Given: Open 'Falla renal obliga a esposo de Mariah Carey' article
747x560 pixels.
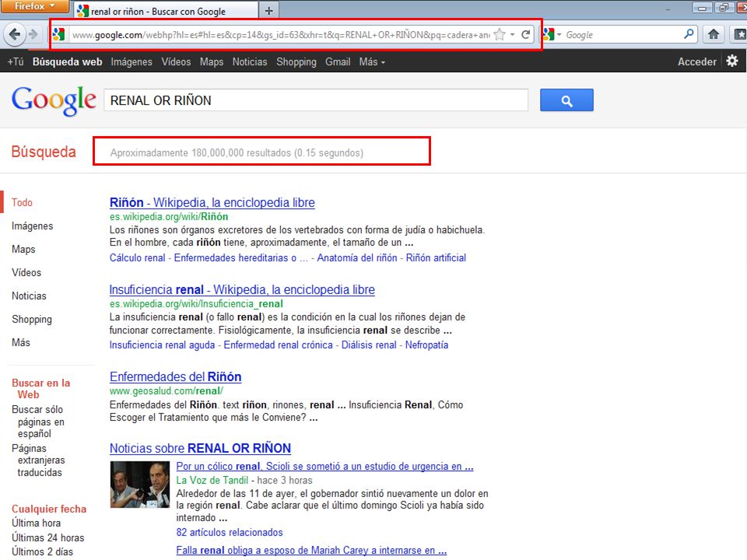Looking at the screenshot, I should coord(311,550).
